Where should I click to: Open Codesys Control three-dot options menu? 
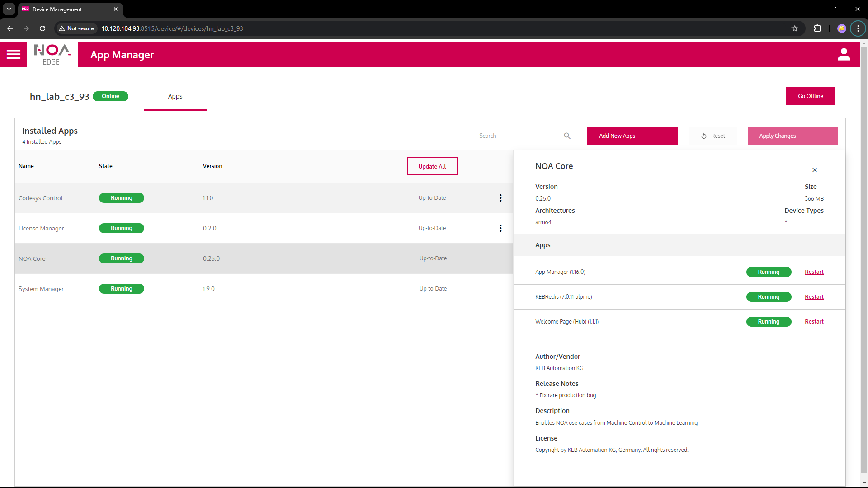500,198
